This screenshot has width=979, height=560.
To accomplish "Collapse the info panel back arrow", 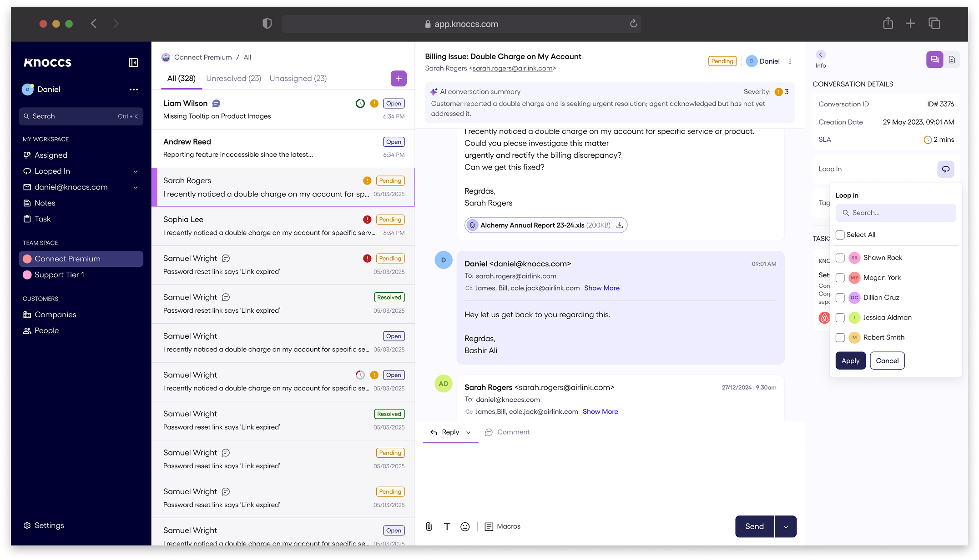I will tap(820, 55).
